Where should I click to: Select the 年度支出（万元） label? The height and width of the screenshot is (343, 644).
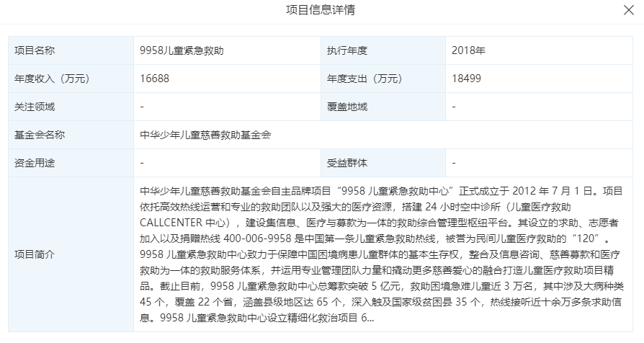tap(365, 79)
